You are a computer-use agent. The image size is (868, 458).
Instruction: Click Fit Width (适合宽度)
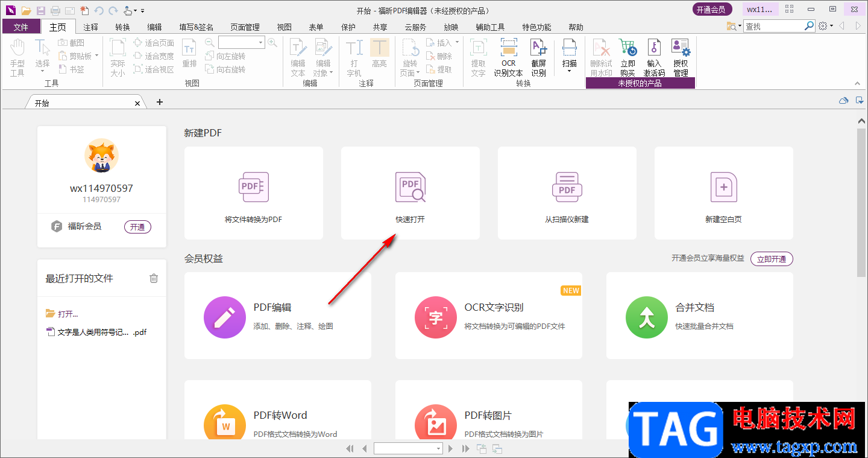pos(154,56)
